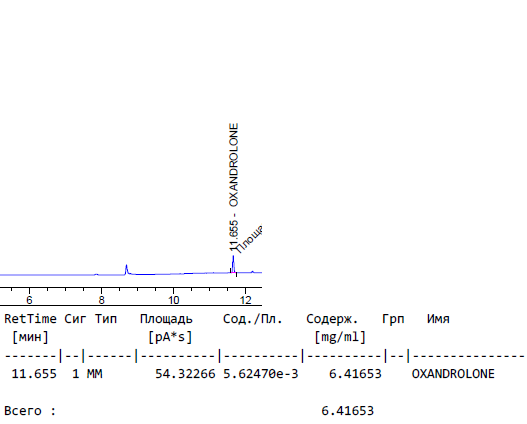
Task: Select the diagonal Площа area annotation
Action: (249, 239)
